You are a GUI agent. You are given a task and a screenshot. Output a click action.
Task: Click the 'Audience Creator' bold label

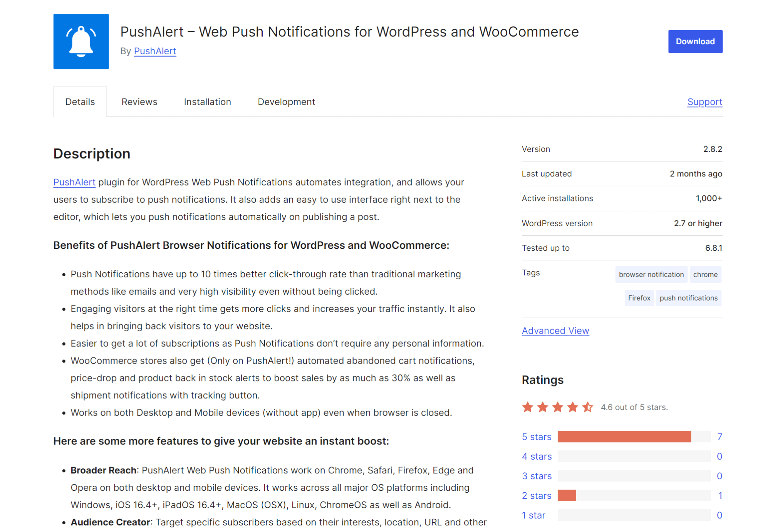pyautogui.click(x=110, y=522)
